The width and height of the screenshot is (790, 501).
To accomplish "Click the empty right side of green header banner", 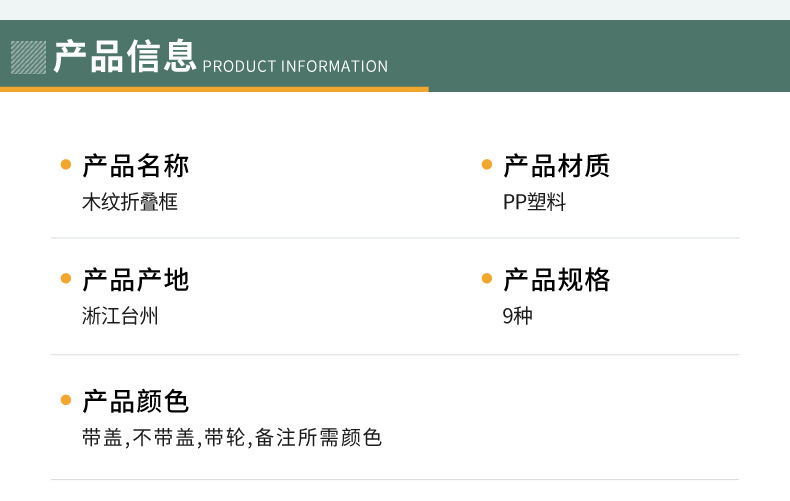I will pos(600,56).
